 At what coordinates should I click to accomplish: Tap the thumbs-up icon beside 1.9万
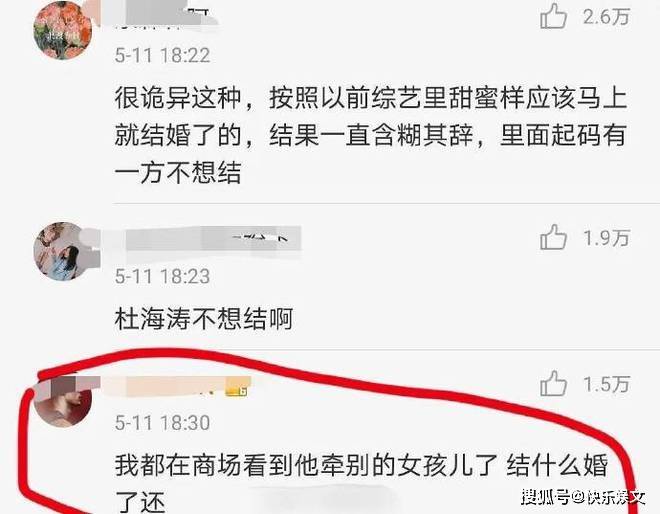click(x=554, y=237)
